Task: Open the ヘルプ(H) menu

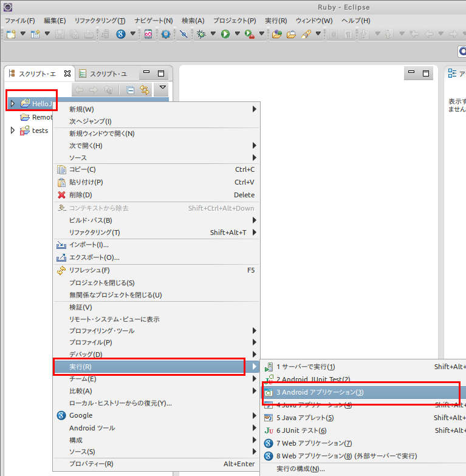Action: click(x=356, y=21)
